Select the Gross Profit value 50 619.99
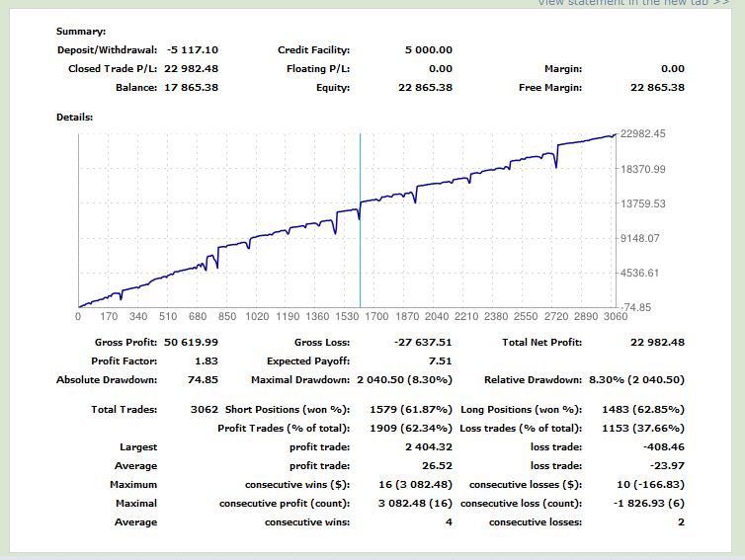Image resolution: width=745 pixels, height=560 pixels. [x=191, y=343]
